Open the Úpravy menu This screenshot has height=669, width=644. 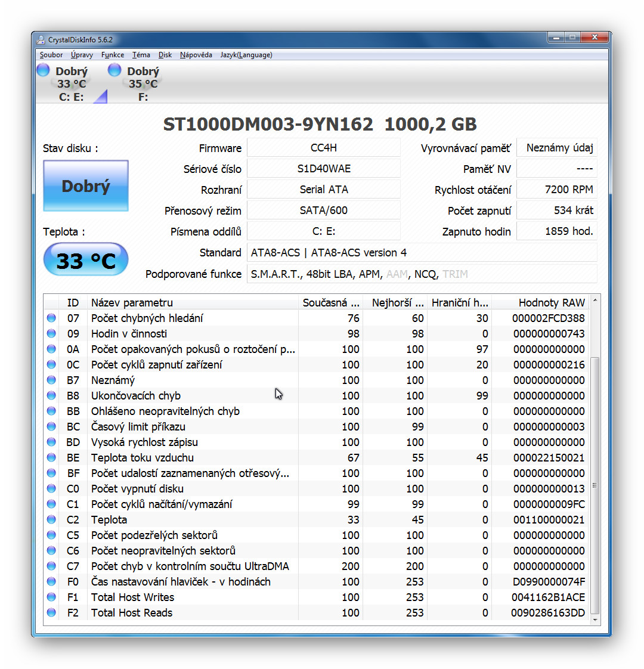point(82,55)
